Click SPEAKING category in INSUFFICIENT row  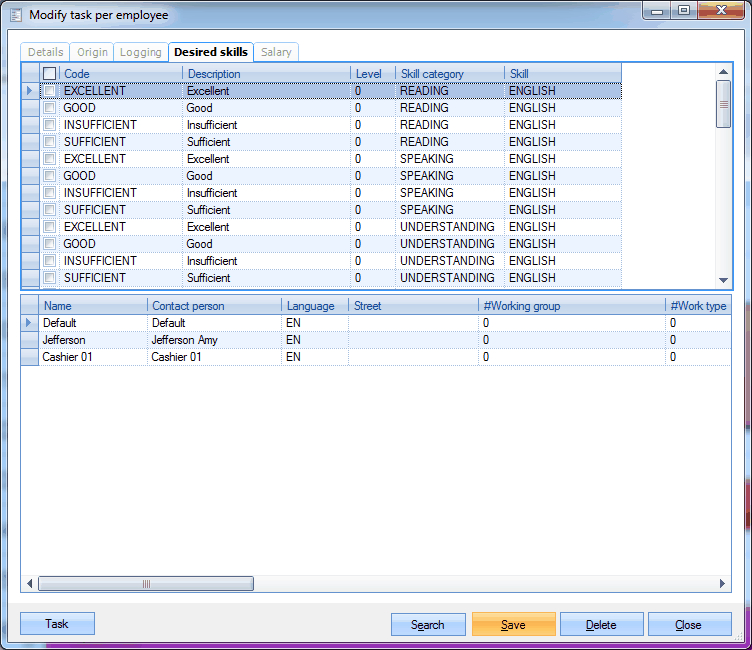(x=450, y=193)
